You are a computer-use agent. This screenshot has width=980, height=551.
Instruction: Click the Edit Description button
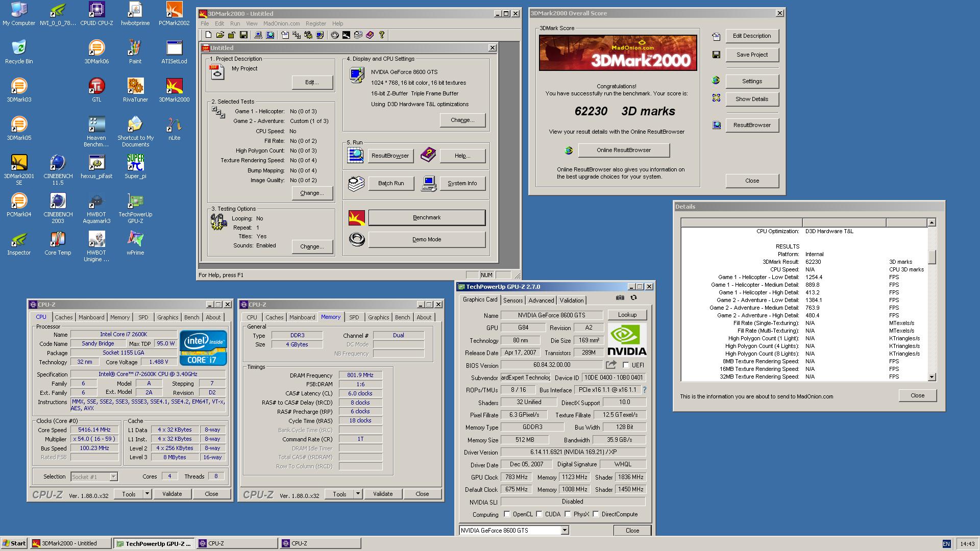coord(752,36)
